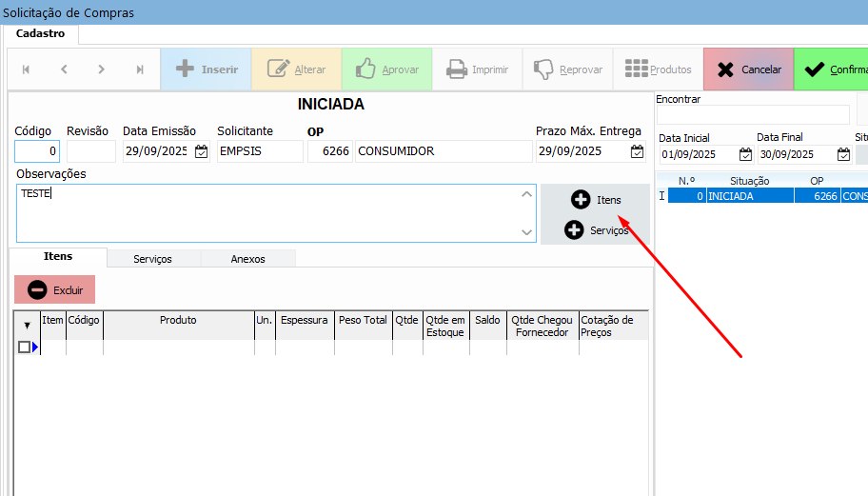
Task: Go to the next record arrow
Action: click(101, 69)
